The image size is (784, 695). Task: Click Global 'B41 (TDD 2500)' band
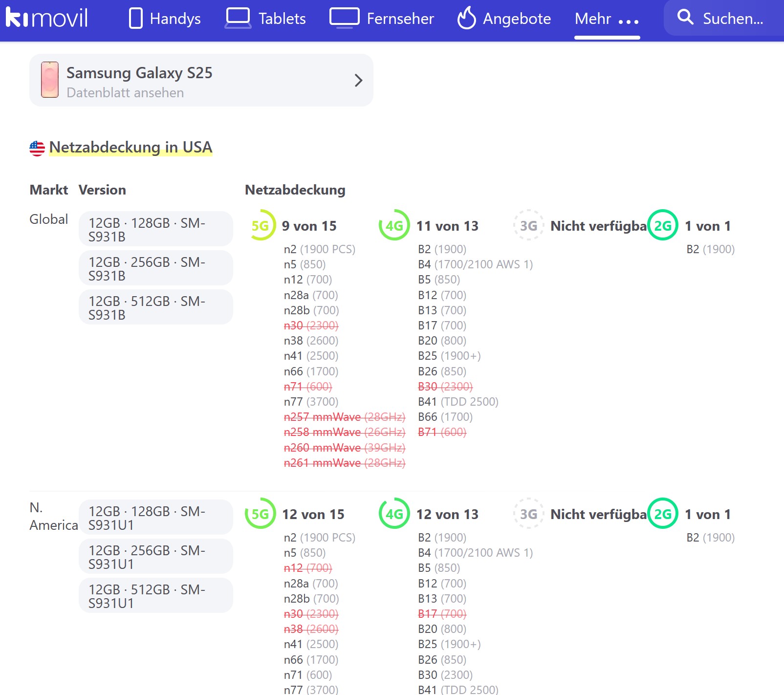click(458, 402)
